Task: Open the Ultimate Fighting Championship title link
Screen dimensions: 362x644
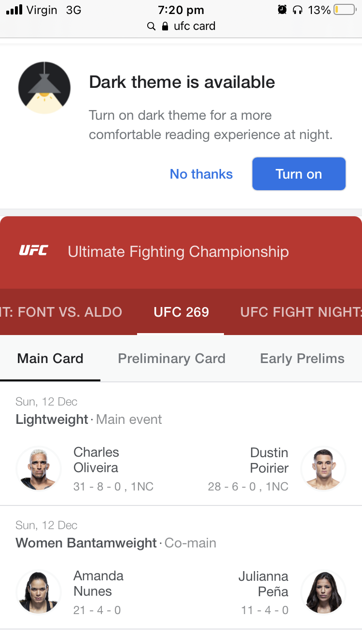Action: click(178, 252)
